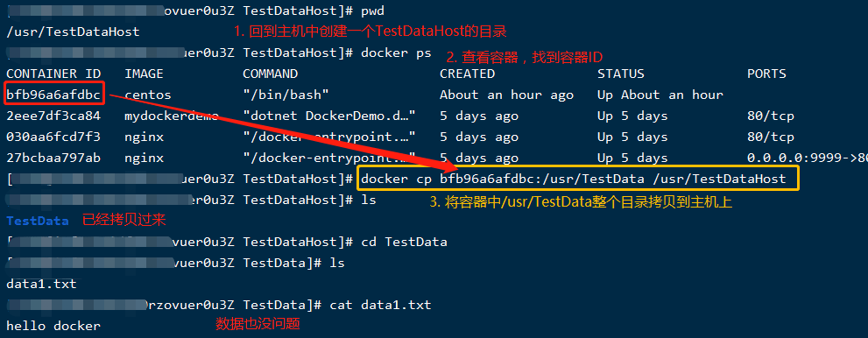Click the data1.txt file name output
This screenshot has width=868, height=338.
tap(41, 285)
